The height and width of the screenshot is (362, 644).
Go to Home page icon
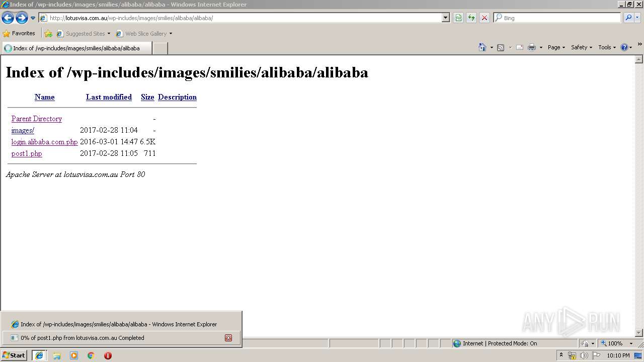click(482, 47)
